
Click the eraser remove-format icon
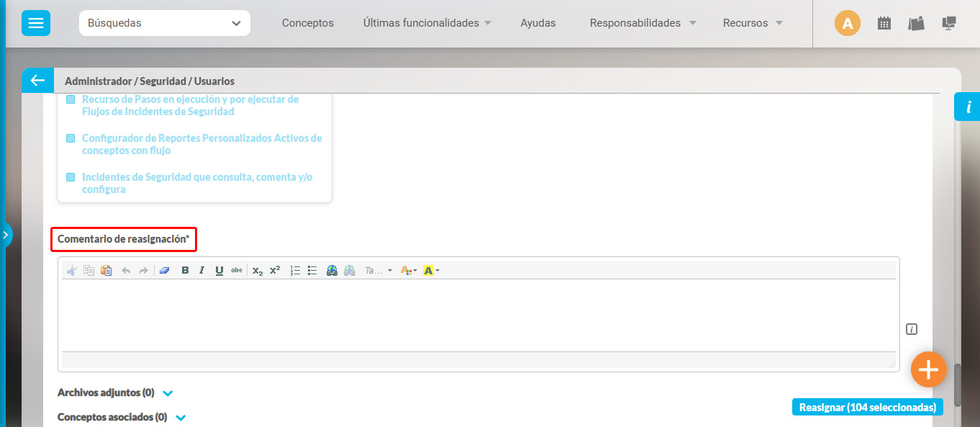pyautogui.click(x=165, y=271)
